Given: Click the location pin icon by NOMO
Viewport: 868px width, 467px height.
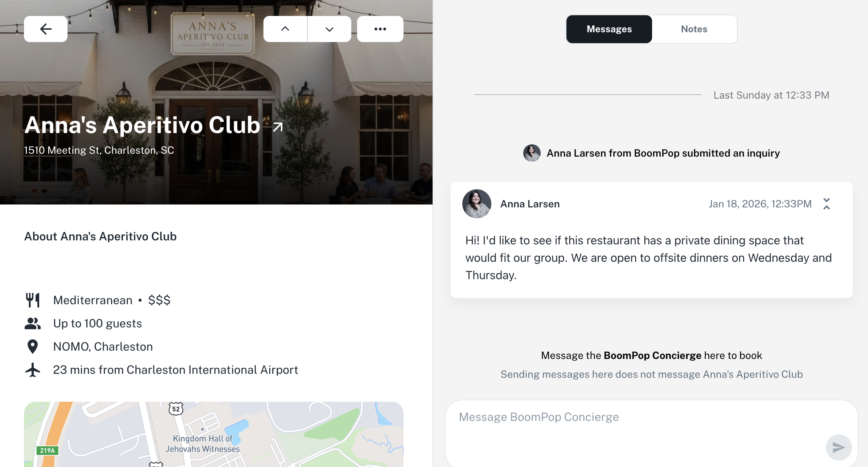Looking at the screenshot, I should pos(33,347).
